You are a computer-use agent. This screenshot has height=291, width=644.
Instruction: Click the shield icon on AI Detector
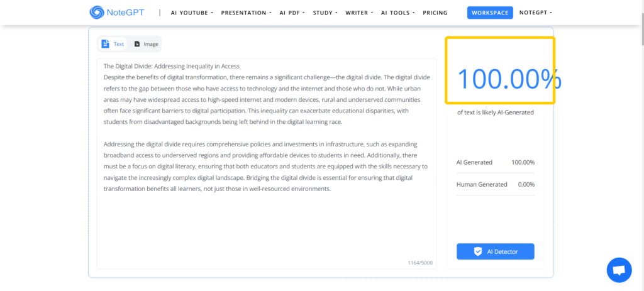click(478, 251)
